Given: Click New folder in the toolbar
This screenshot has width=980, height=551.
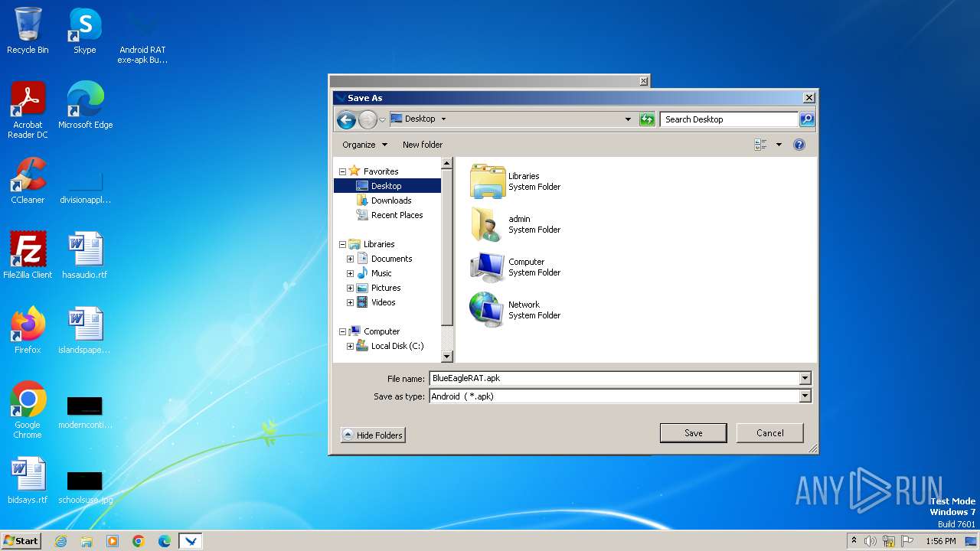Looking at the screenshot, I should [x=423, y=145].
